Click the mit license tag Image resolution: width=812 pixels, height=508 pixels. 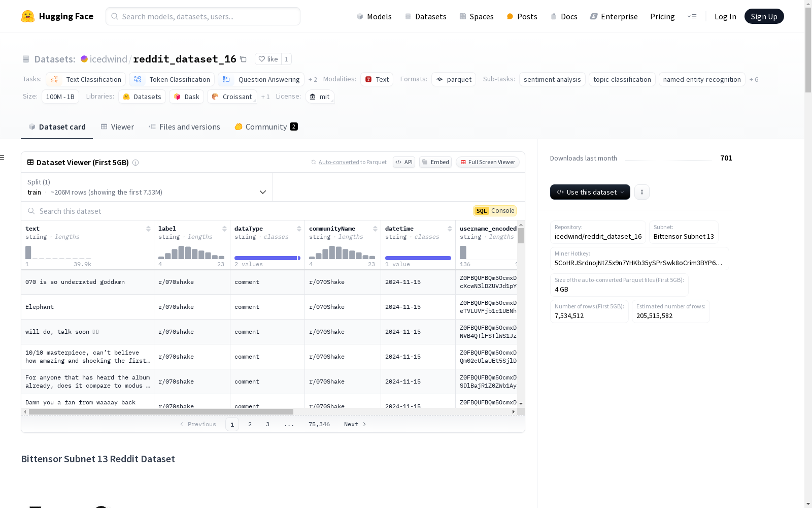pyautogui.click(x=320, y=97)
